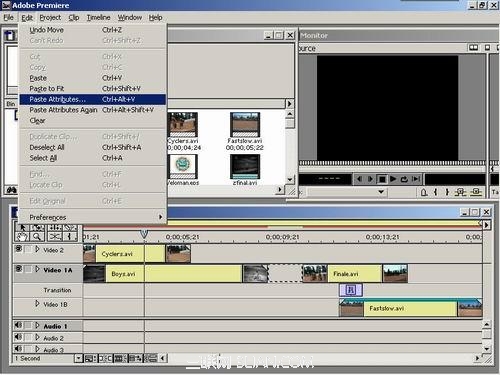Toggle Shift Tracks icon in Timeline footer
500x375 pixels.
[x=135, y=359]
